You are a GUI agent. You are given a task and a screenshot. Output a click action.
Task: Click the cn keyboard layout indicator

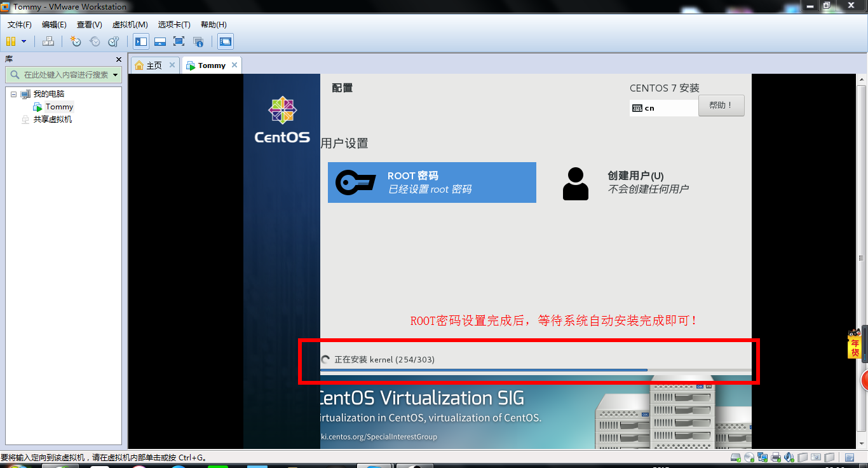[664, 108]
